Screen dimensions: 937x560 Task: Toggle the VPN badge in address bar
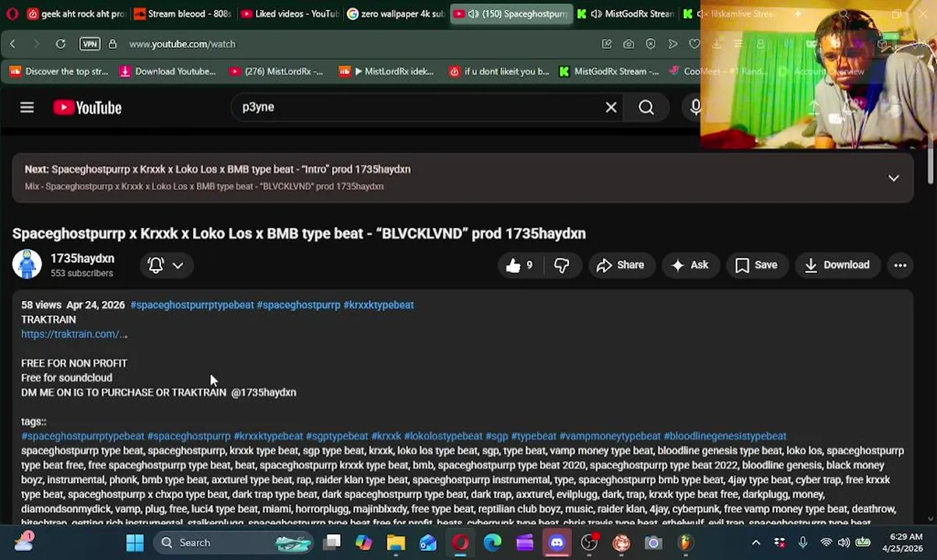tap(89, 44)
